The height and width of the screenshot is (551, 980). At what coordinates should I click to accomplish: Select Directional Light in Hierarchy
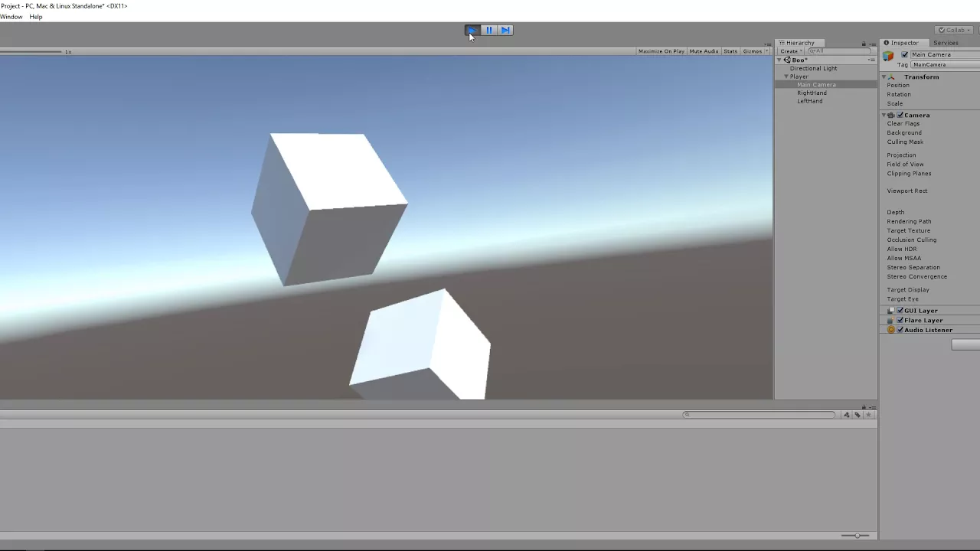click(x=813, y=68)
